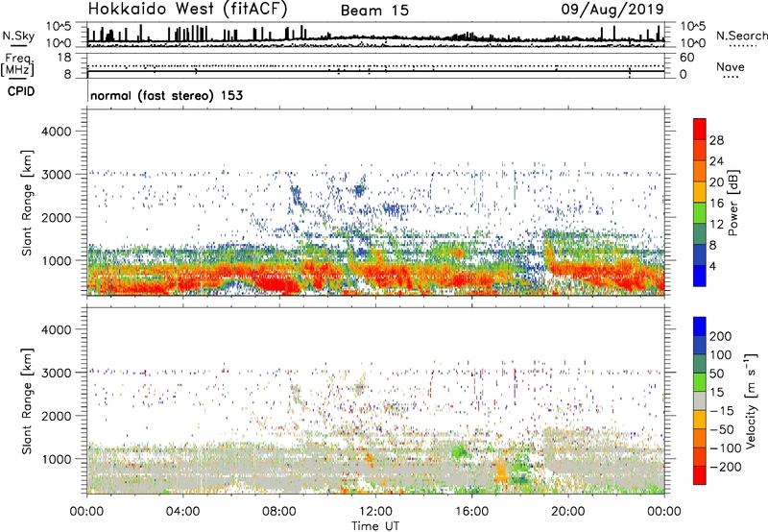Viewport: 768px width, 532px height.
Task: Click 'Slant Range [km]' label of velocity panel
Action: pyautogui.click(x=27, y=400)
